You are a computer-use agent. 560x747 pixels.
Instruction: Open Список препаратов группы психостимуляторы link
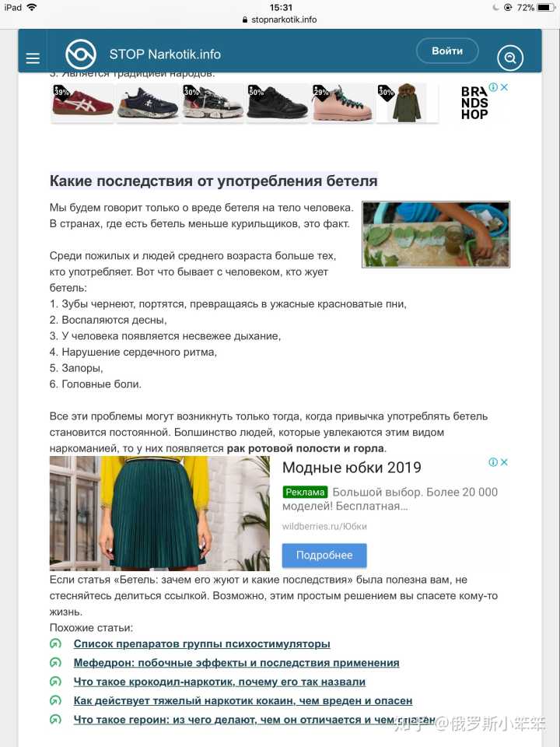tap(202, 644)
